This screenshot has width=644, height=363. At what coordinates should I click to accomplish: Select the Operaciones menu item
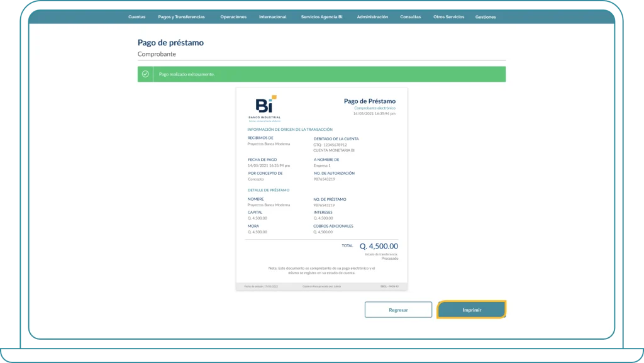pyautogui.click(x=233, y=17)
